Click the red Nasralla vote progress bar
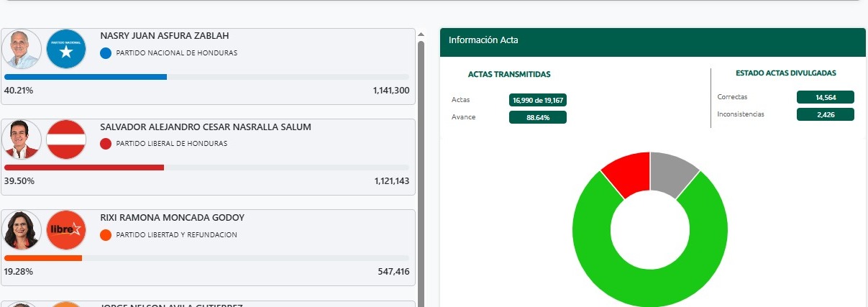868x307 pixels. (84, 168)
